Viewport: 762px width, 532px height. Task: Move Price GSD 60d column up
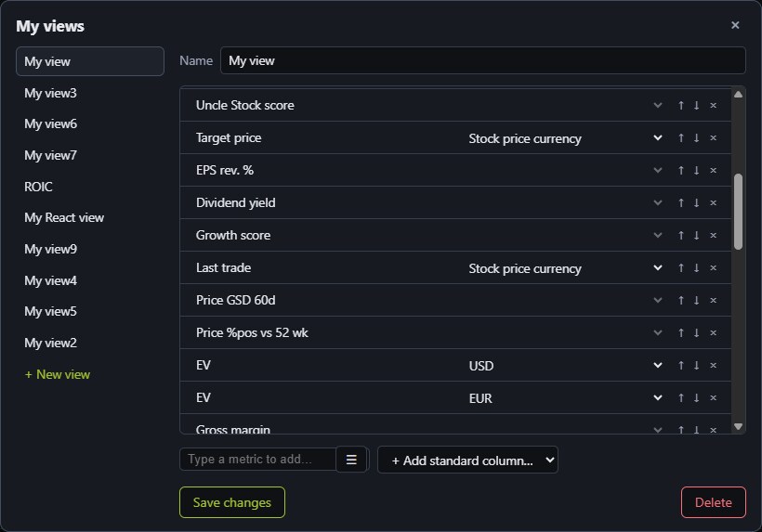[681, 301]
